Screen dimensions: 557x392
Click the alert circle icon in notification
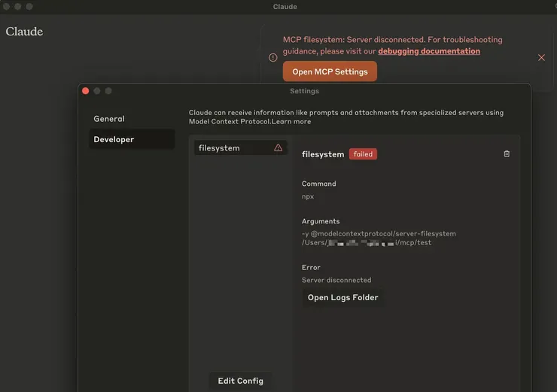(x=273, y=57)
